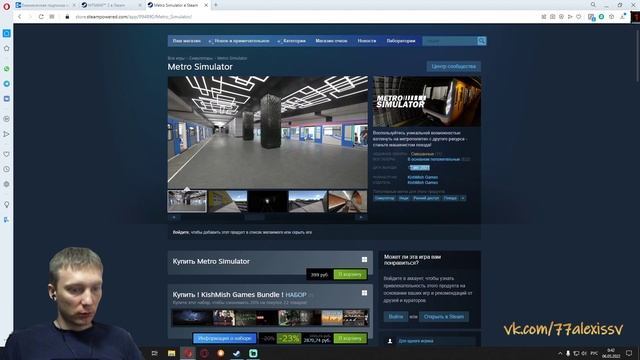Go back with the browser back arrow

coord(19,17)
